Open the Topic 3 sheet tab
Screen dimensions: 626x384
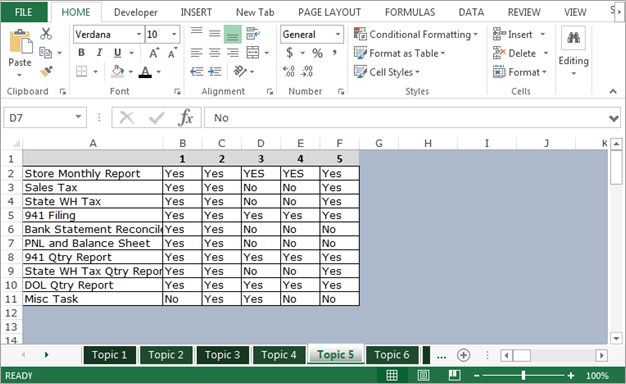coord(222,355)
